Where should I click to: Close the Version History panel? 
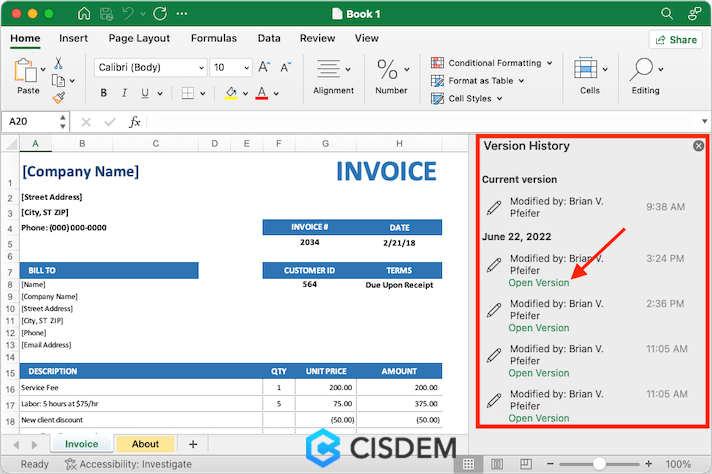(698, 146)
